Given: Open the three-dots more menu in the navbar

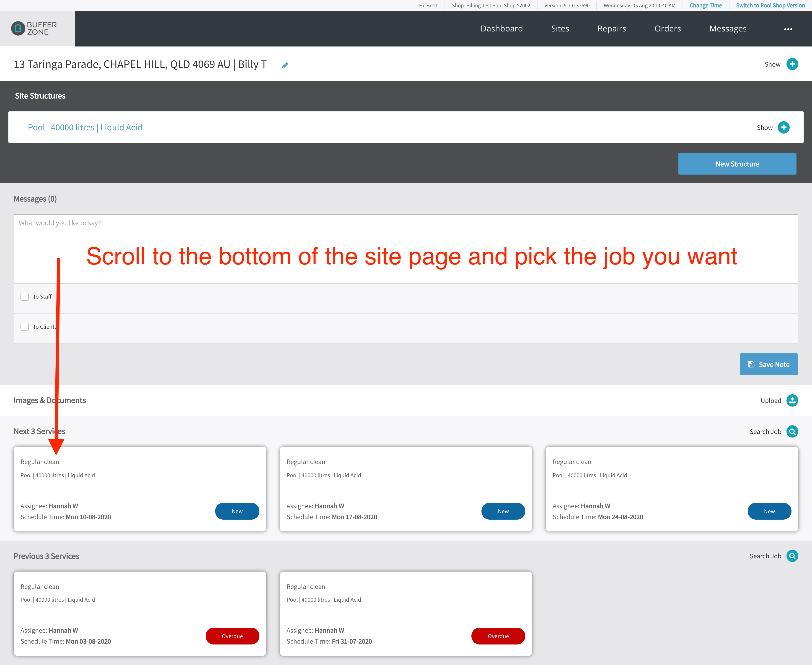Looking at the screenshot, I should pos(788,29).
